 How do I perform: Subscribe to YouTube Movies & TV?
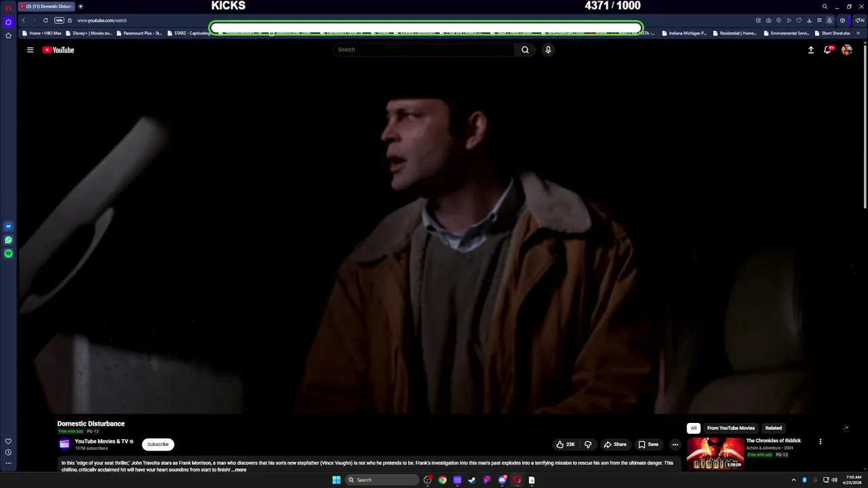[158, 445]
